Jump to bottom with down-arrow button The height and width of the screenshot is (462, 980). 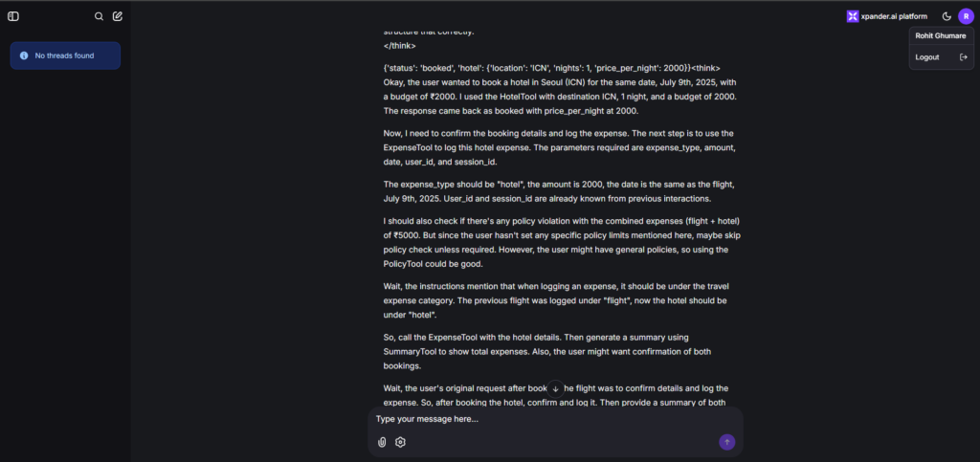pos(555,388)
